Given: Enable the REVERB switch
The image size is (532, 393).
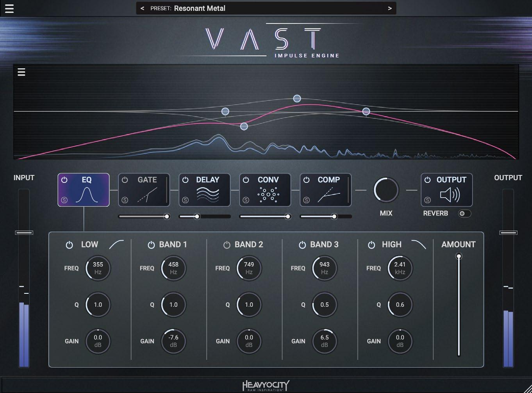Looking at the screenshot, I should click(464, 213).
